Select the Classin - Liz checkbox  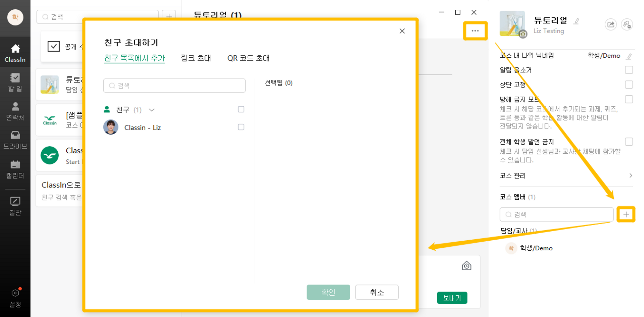point(241,127)
